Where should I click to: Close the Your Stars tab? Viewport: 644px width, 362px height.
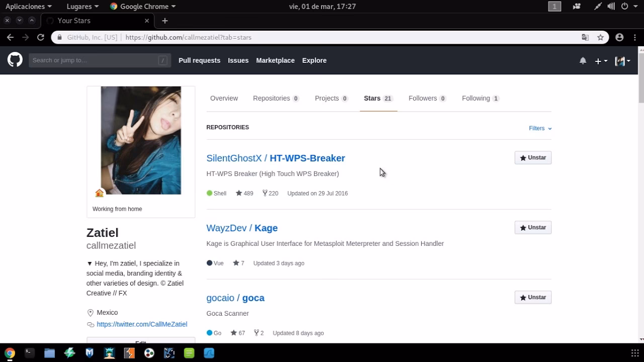147,21
